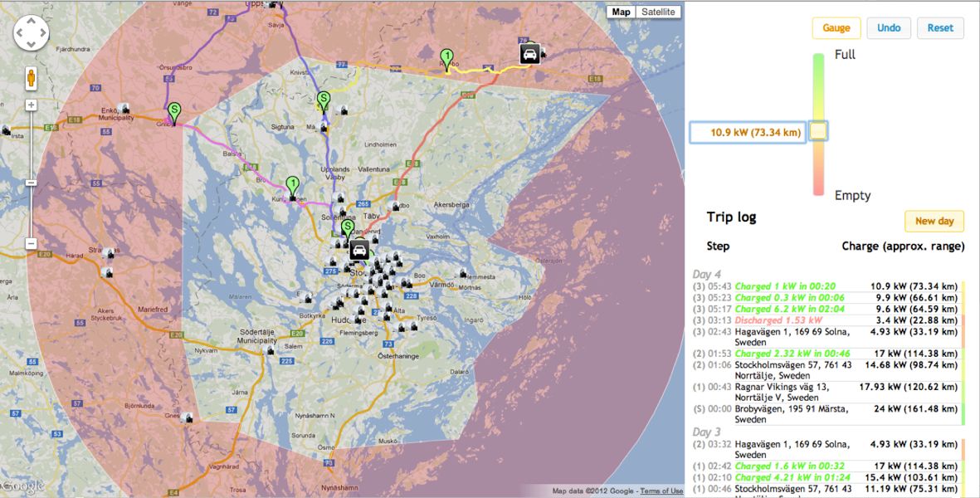Click the 17.93 kW (120.62 km) value
This screenshot has height=498, width=980.
(908, 387)
